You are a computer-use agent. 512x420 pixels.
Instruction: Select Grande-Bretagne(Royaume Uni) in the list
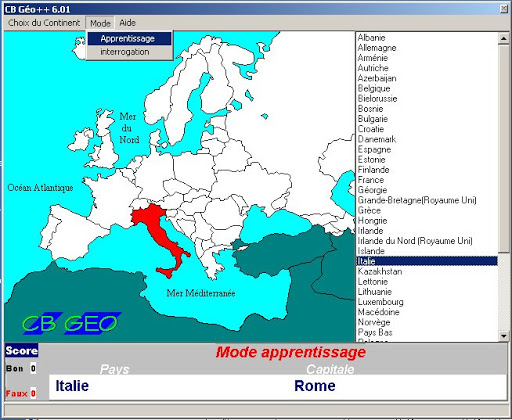click(x=417, y=200)
